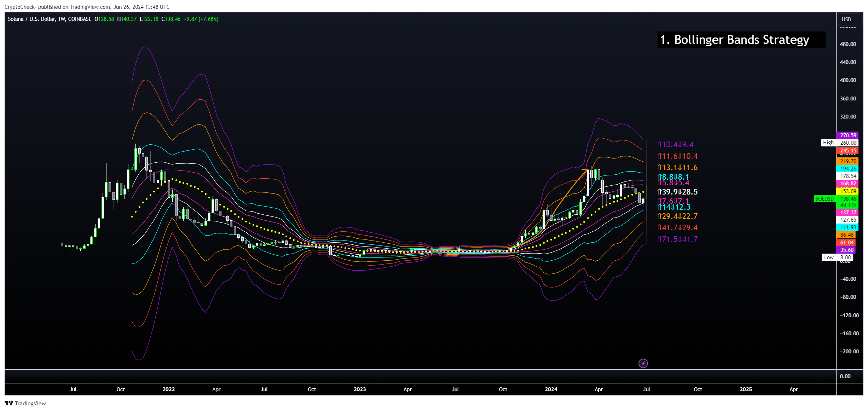The height and width of the screenshot is (411, 868).
Task: Click the orange 219.70 price label
Action: pyautogui.click(x=848, y=161)
